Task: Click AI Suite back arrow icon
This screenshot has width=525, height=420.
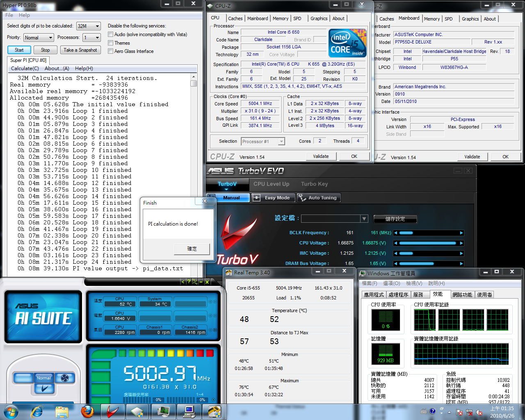Action: [x=183, y=282]
